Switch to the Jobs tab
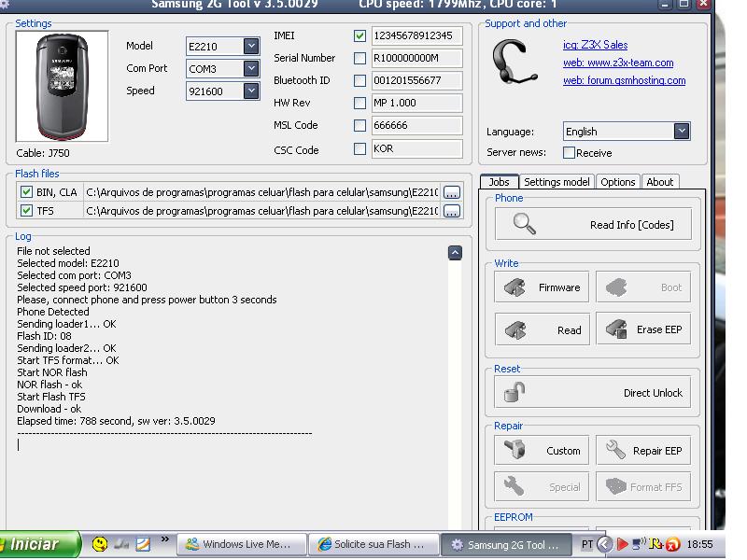Viewport: 747px width, 560px height. pyautogui.click(x=499, y=181)
